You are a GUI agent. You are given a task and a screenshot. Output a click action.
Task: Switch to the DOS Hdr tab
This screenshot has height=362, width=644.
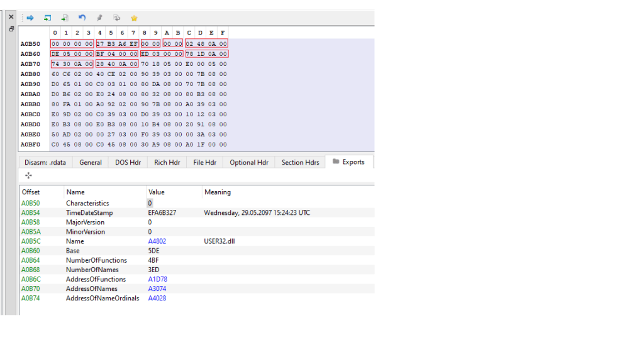128,162
